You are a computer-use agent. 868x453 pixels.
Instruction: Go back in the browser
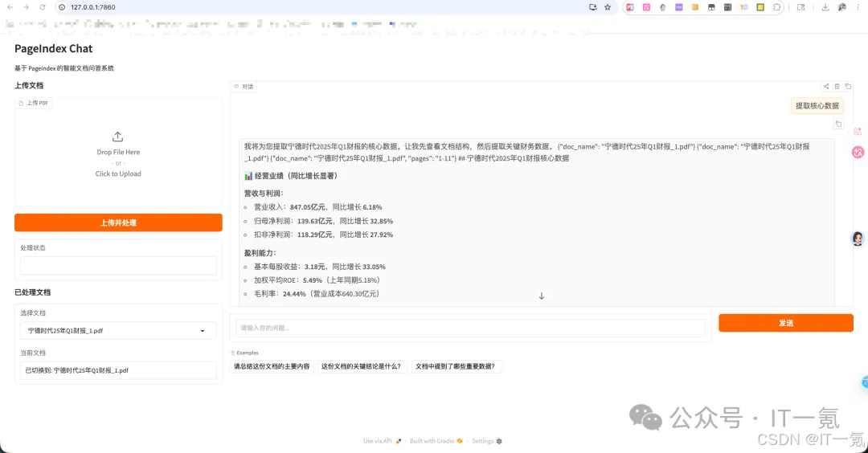pos(10,7)
